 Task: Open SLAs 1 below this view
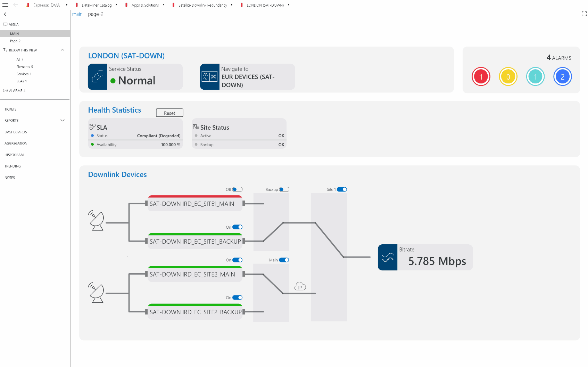point(22,81)
